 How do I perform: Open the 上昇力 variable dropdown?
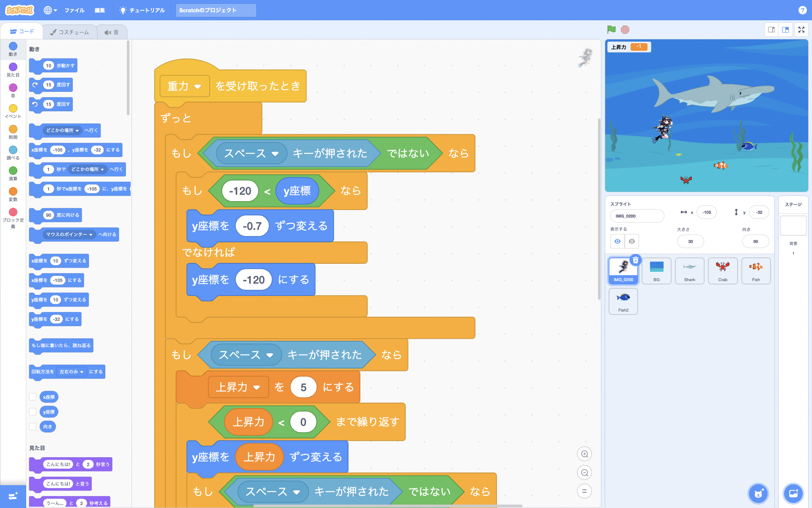238,387
